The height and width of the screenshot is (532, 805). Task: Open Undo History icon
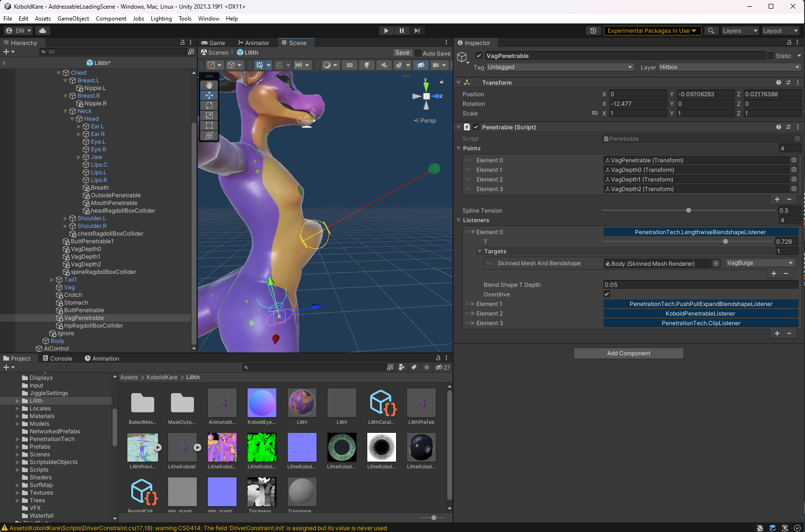pyautogui.click(x=593, y=31)
